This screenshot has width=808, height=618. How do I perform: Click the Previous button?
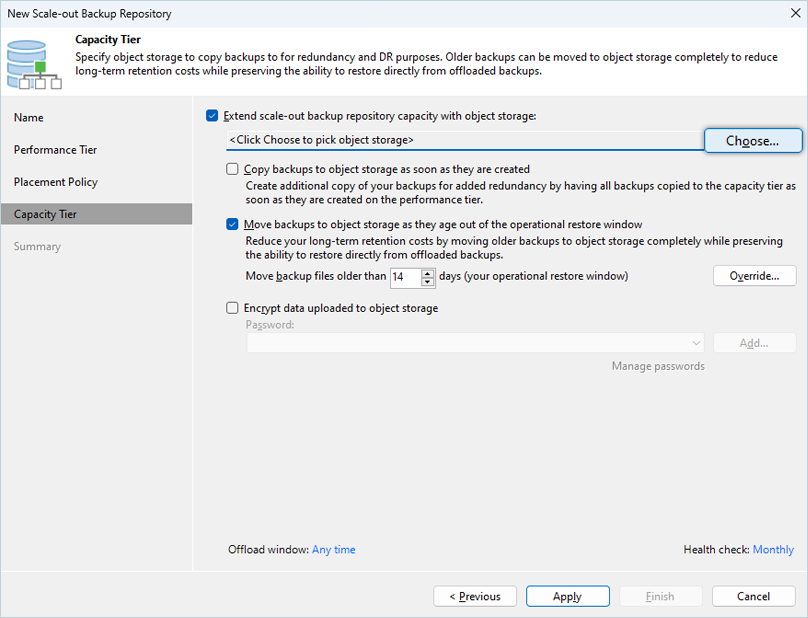[x=475, y=597]
